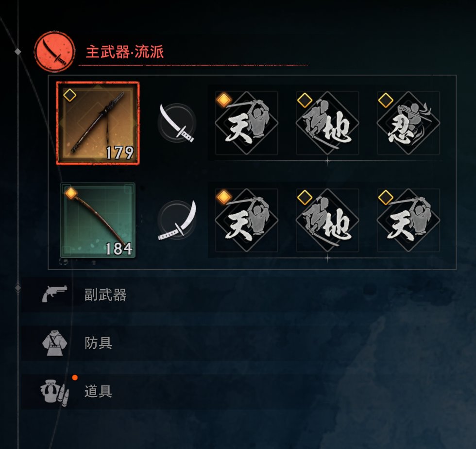Click the kimono armor icon
Screen dimensions: 476x449
point(54,343)
